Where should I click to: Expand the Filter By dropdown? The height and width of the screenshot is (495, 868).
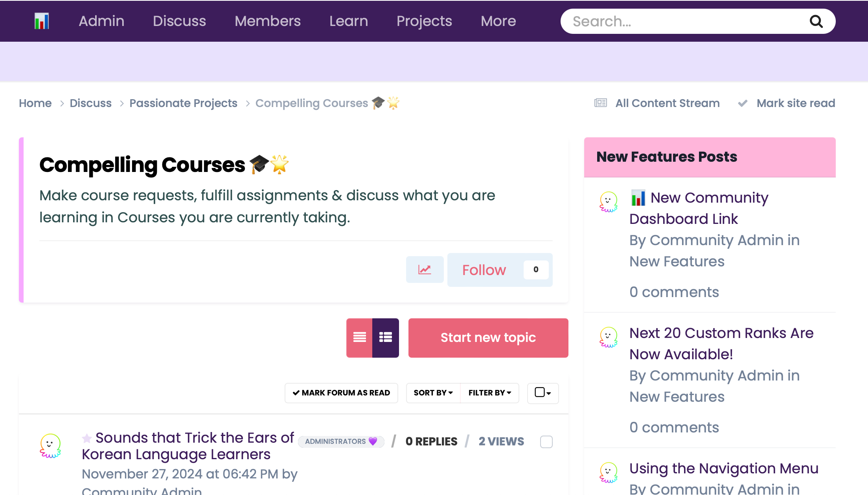489,393
